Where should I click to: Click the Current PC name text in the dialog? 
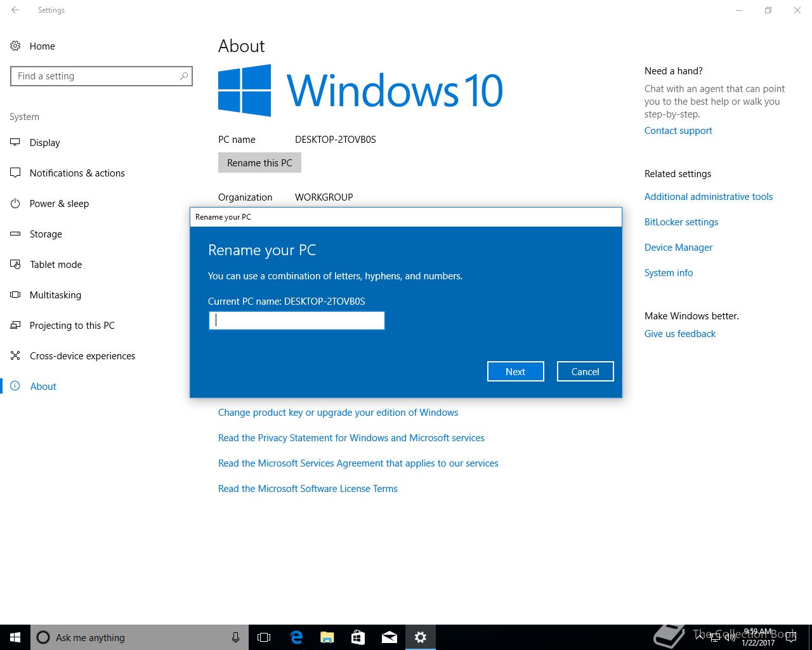click(x=287, y=302)
